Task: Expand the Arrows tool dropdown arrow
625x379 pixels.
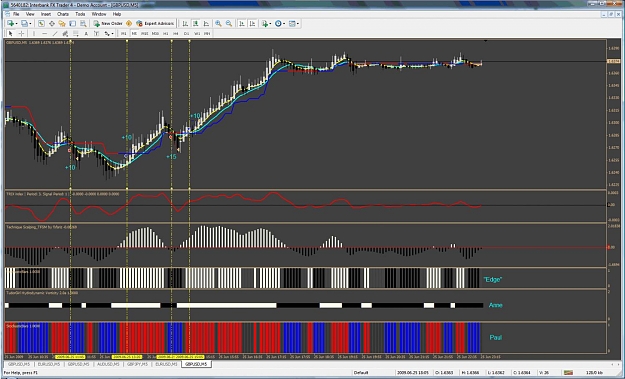Action: [113, 33]
